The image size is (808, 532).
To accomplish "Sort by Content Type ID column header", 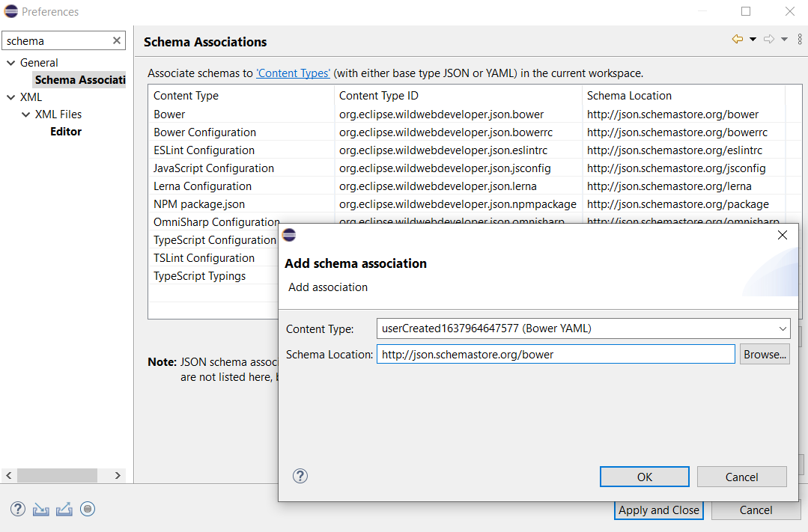I will pyautogui.click(x=458, y=96).
